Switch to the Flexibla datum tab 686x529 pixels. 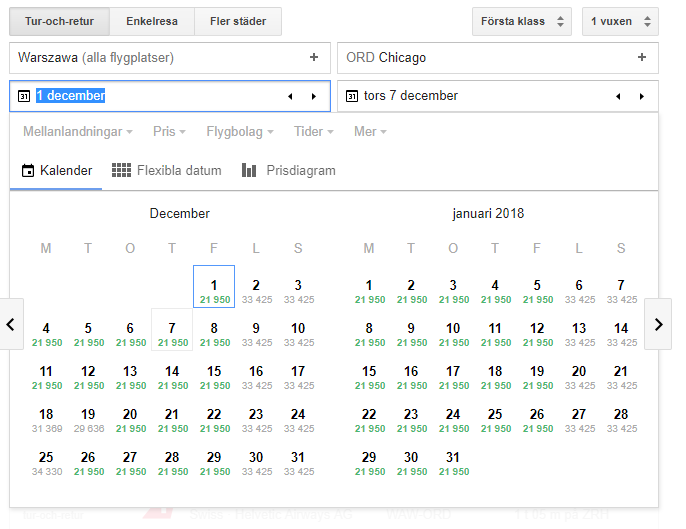(x=167, y=170)
